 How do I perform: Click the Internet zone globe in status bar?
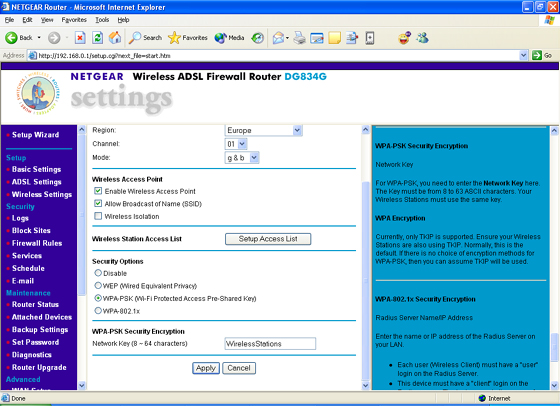[482, 398]
